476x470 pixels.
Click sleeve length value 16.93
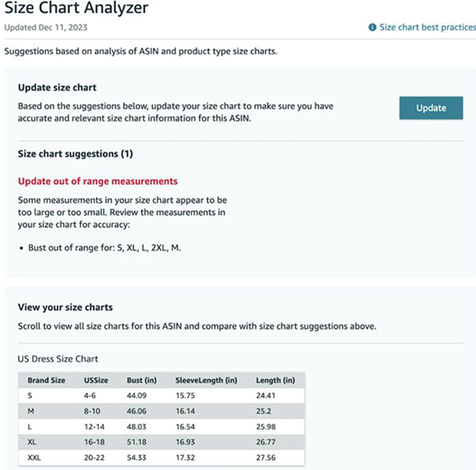tap(185, 442)
